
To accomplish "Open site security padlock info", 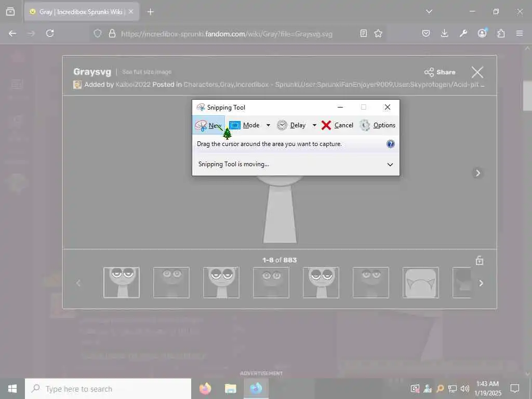I will pyautogui.click(x=112, y=33).
